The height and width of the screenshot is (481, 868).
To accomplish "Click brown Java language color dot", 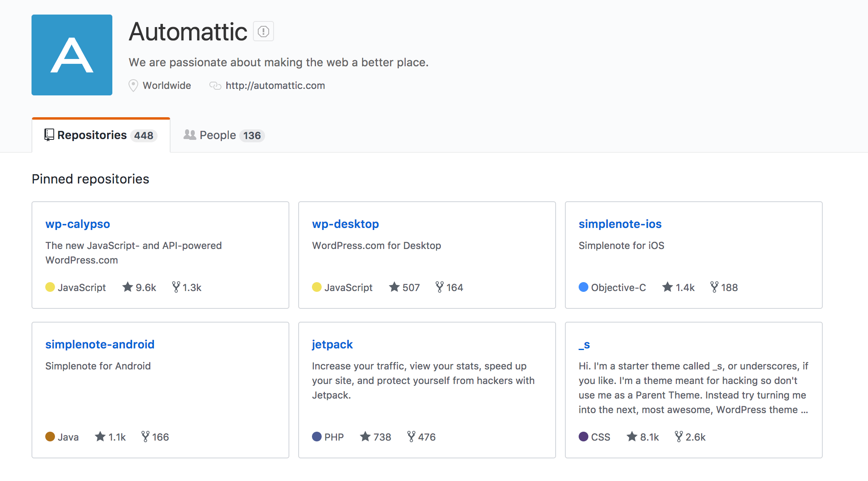I will tap(50, 437).
